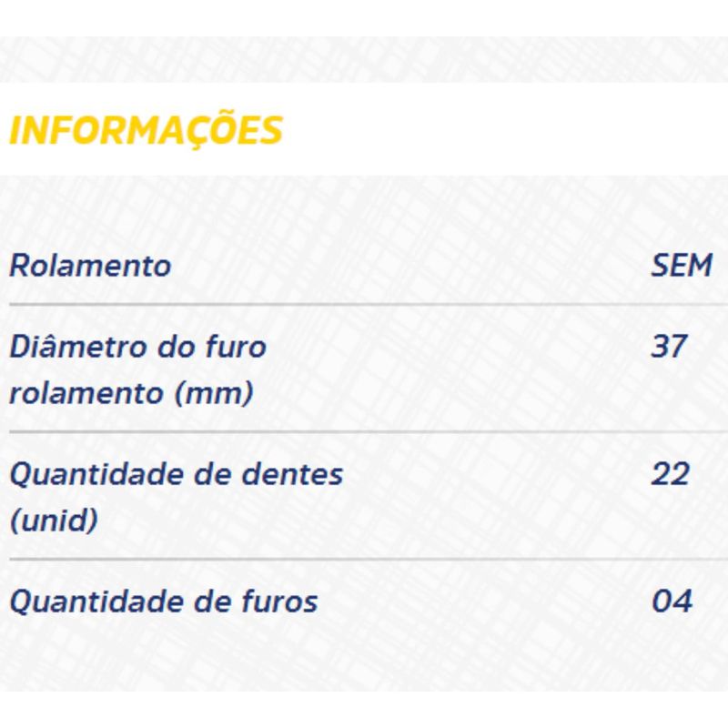
Task: Click the SEM value
Action: [682, 266]
